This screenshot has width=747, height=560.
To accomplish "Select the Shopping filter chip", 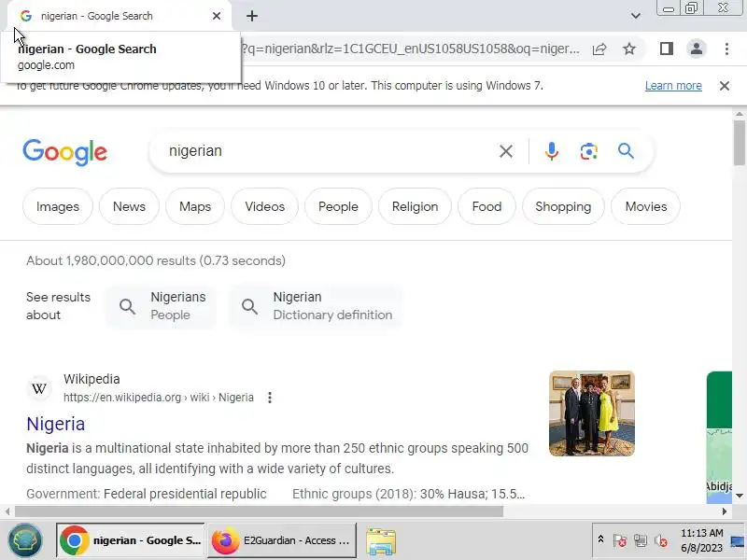I will (x=563, y=206).
